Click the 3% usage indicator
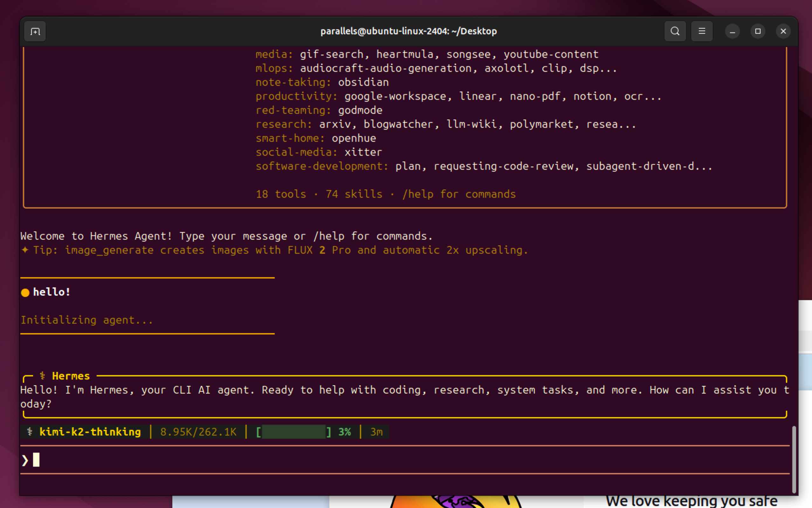The image size is (812, 508). click(x=344, y=432)
